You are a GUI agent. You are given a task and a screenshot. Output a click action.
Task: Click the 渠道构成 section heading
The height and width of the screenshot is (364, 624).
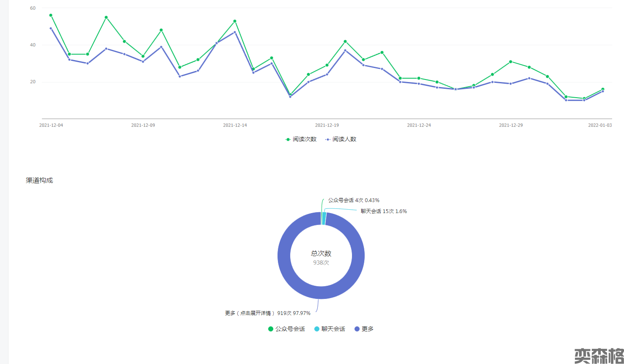pyautogui.click(x=39, y=181)
